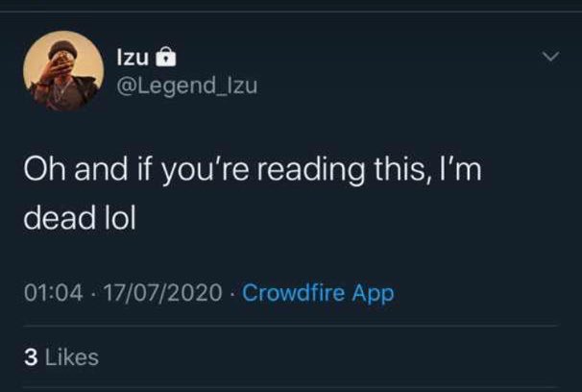View the 3 Likes list
The image size is (582, 392).
[60, 357]
